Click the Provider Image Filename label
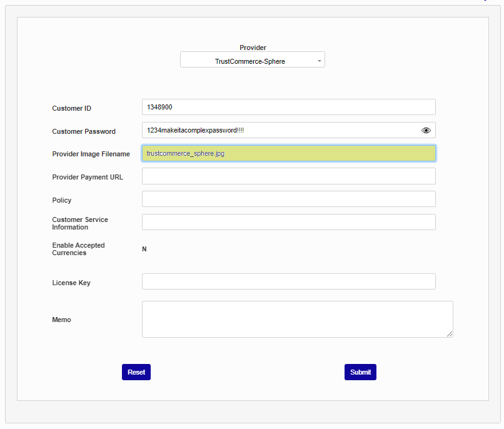 pyautogui.click(x=91, y=154)
